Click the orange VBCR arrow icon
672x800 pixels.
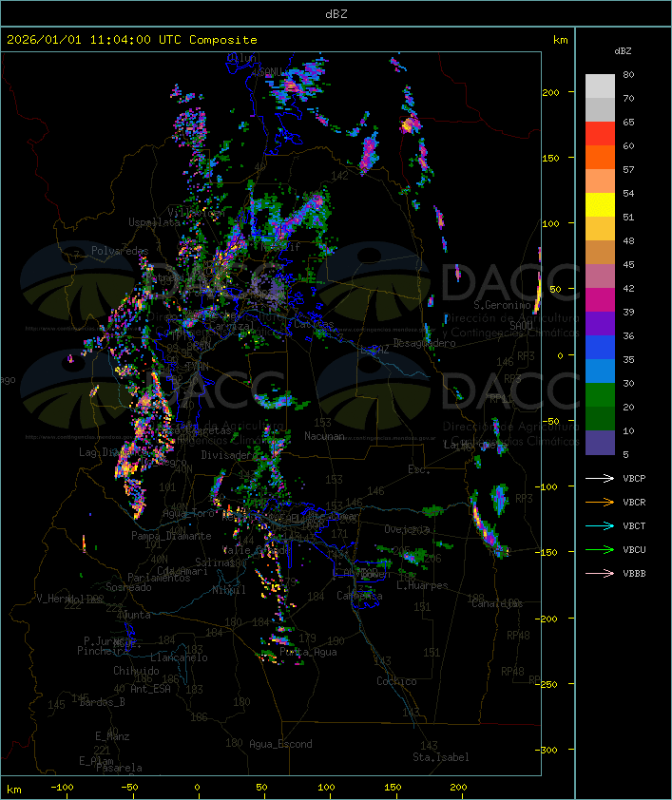(600, 502)
